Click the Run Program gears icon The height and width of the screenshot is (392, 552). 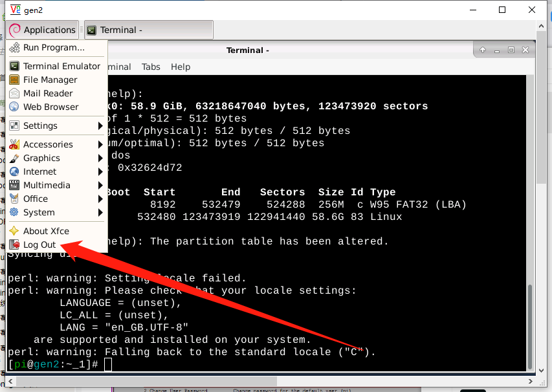tap(14, 47)
